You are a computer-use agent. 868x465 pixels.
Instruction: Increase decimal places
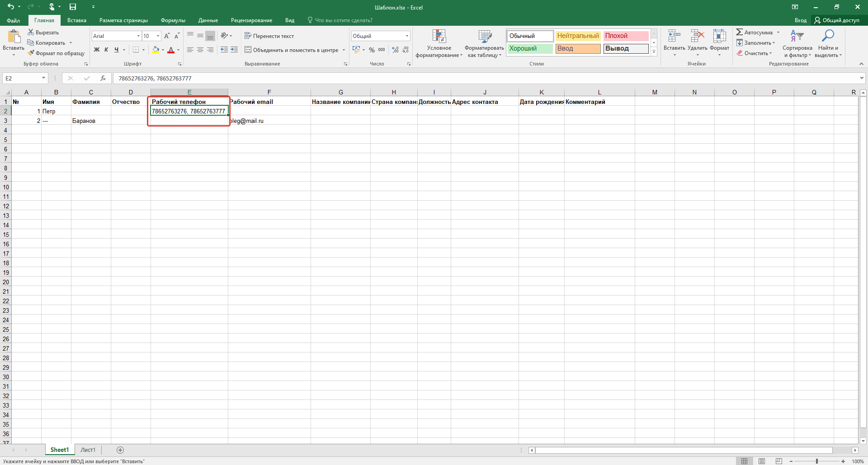396,50
